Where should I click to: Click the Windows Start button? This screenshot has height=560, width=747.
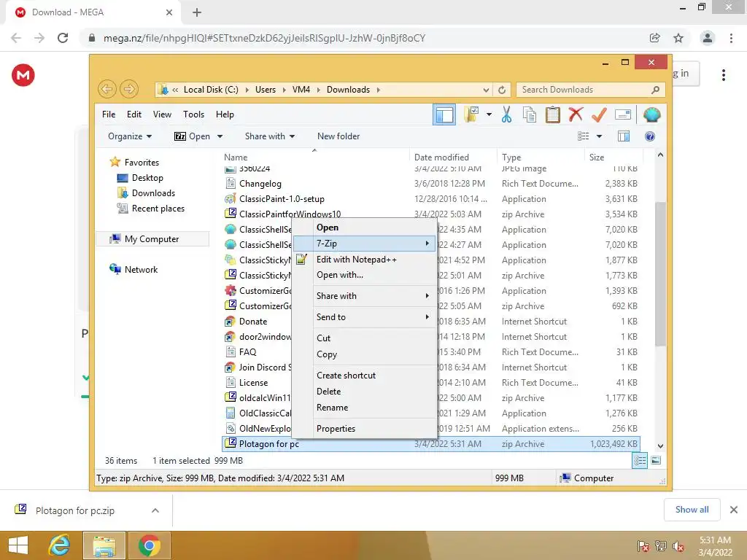pos(18,545)
